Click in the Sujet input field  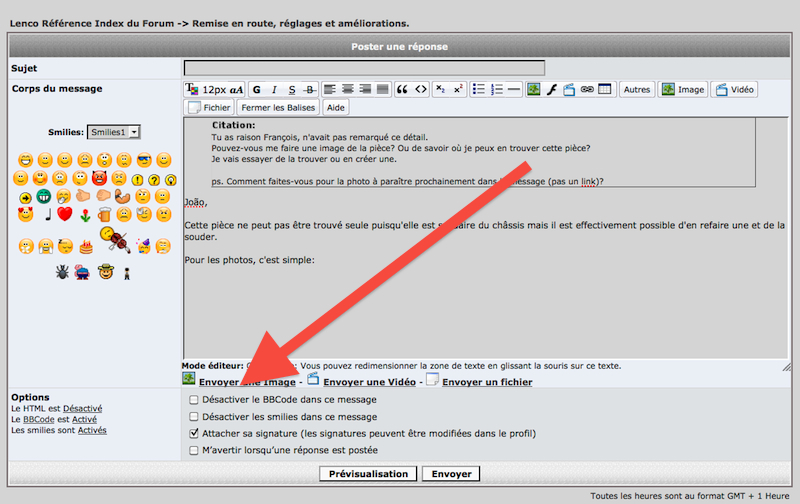pyautogui.click(x=364, y=68)
